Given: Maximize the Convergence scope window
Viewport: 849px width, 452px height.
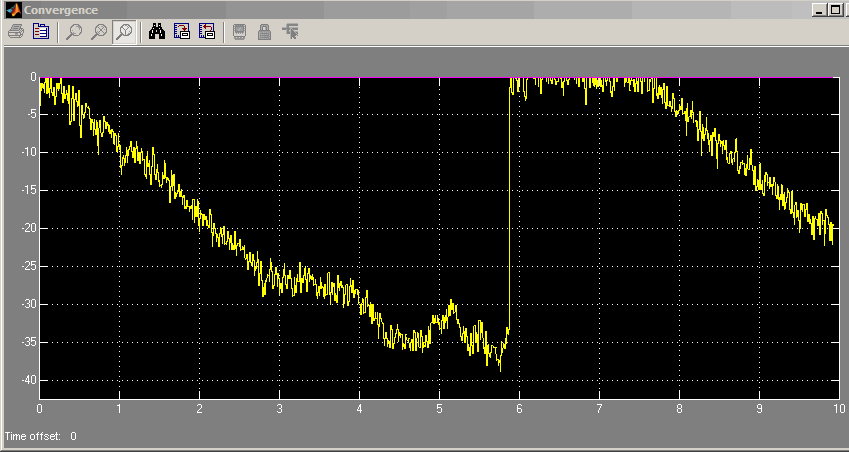Looking at the screenshot, I should tap(835, 10).
